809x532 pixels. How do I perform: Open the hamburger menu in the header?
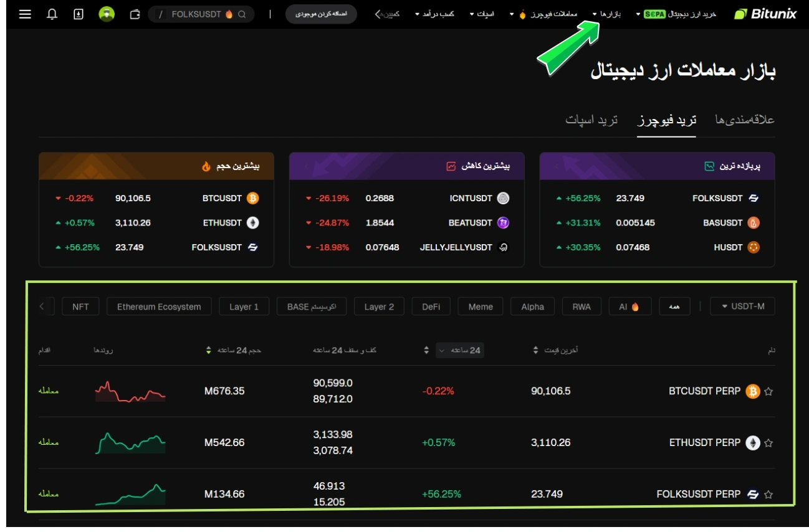pos(25,14)
